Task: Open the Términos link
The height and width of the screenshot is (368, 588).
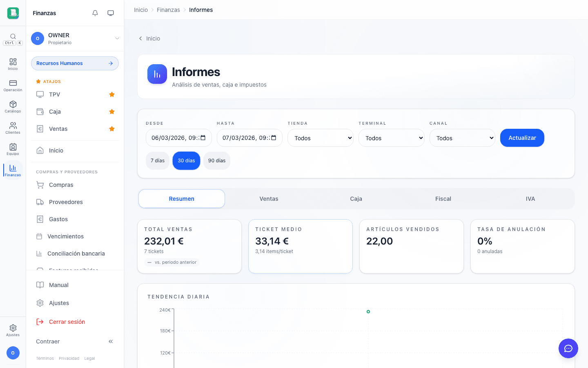Action: click(x=45, y=359)
